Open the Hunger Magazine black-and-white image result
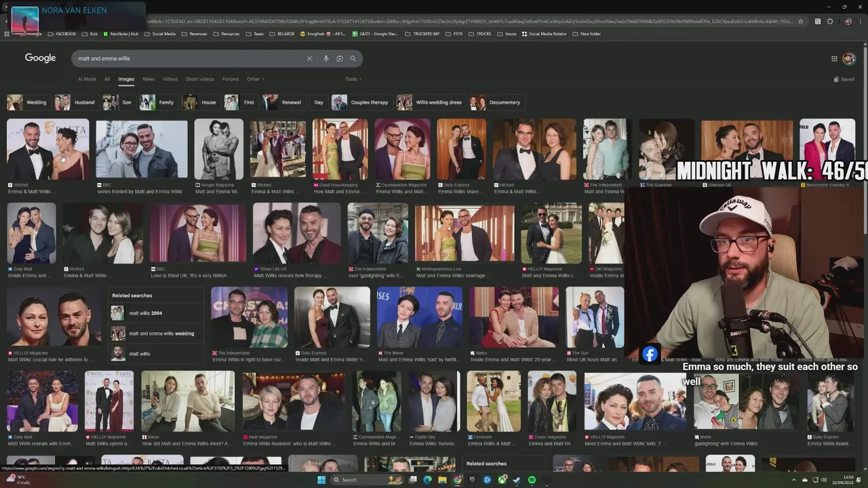868x488 pixels. click(218, 149)
